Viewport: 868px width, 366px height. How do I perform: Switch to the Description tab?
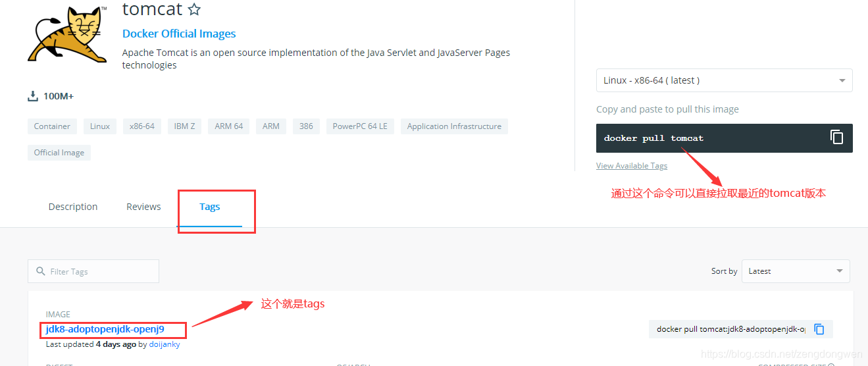tap(73, 207)
